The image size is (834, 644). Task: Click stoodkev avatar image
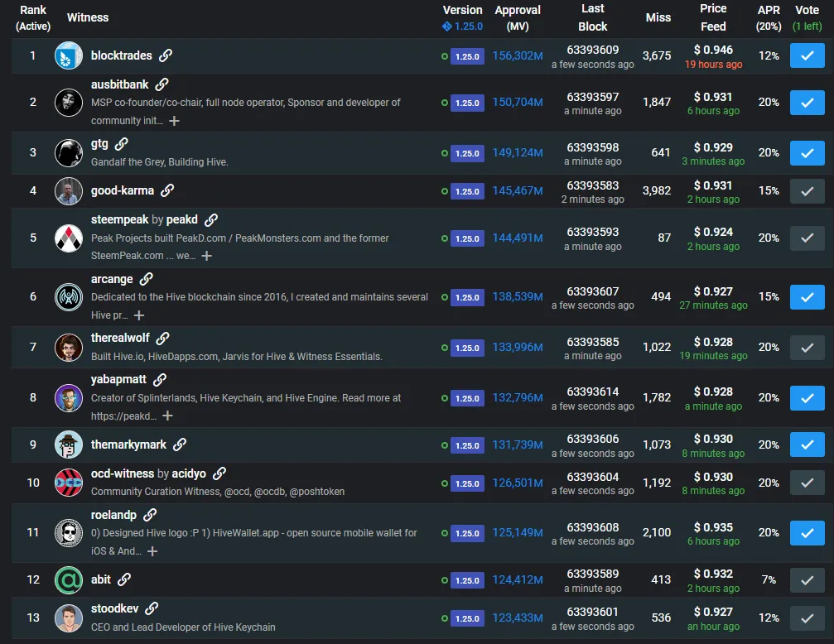pyautogui.click(x=69, y=618)
